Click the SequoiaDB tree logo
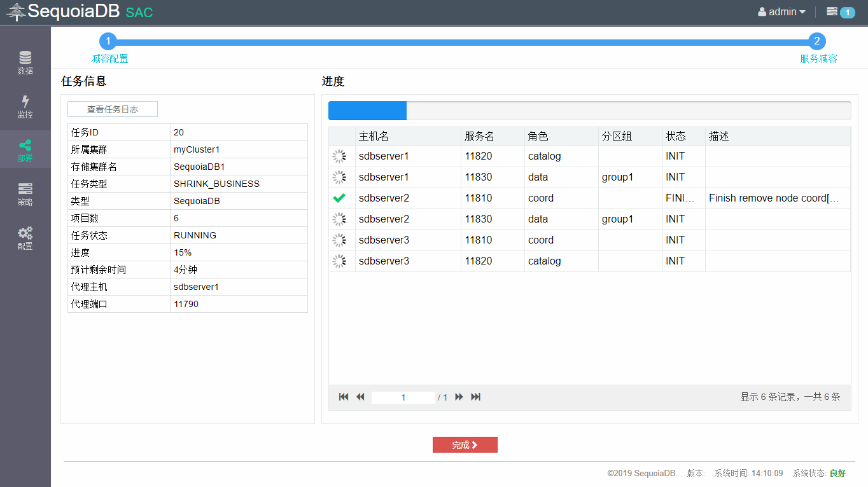The height and width of the screenshot is (487, 868). click(16, 11)
